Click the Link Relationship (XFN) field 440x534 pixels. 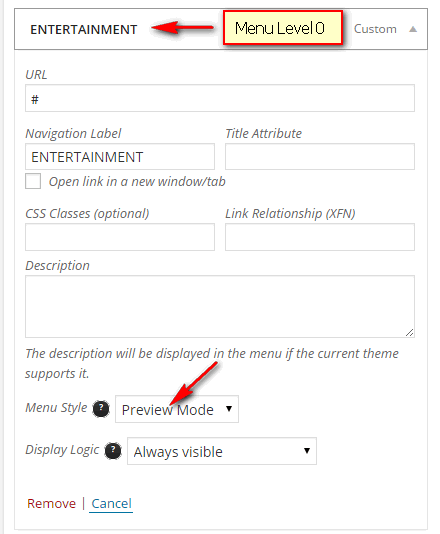320,237
